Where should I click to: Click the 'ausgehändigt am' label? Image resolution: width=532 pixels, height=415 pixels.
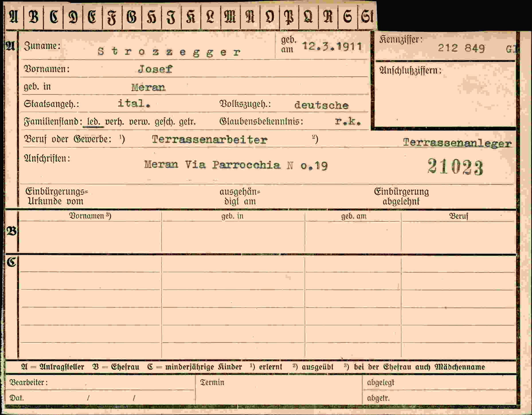(x=240, y=197)
